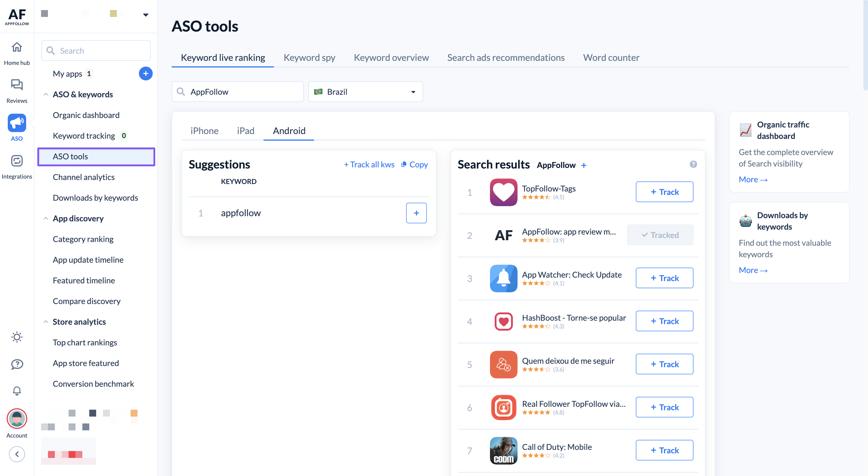Toggle Tracked status on the AppFollow result
The image size is (868, 476).
[x=660, y=235]
